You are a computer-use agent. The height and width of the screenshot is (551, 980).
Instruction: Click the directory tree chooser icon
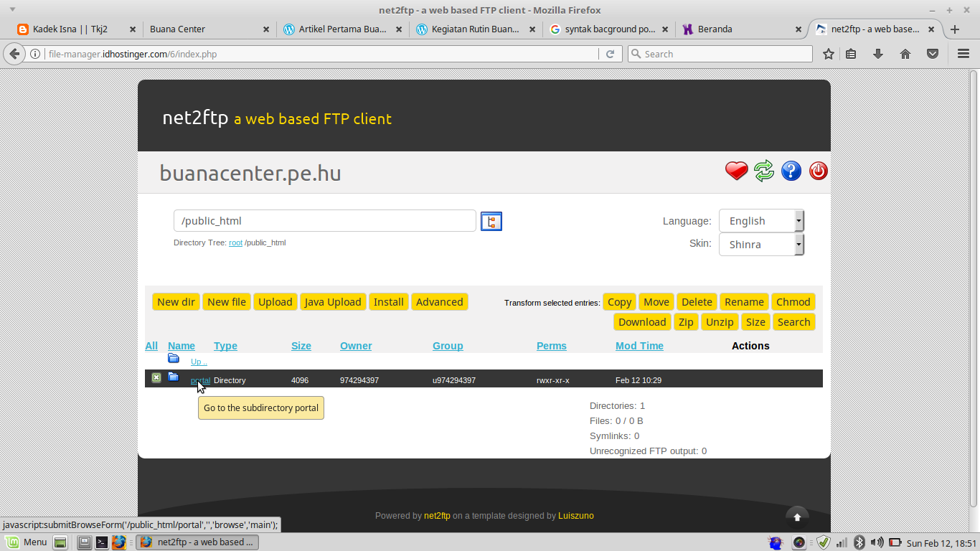pos(491,221)
